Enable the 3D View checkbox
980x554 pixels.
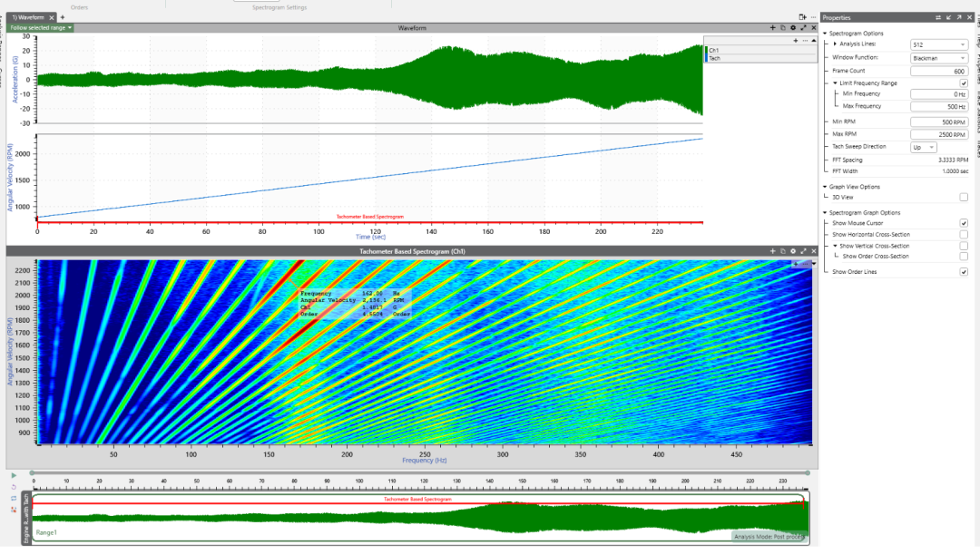click(963, 198)
